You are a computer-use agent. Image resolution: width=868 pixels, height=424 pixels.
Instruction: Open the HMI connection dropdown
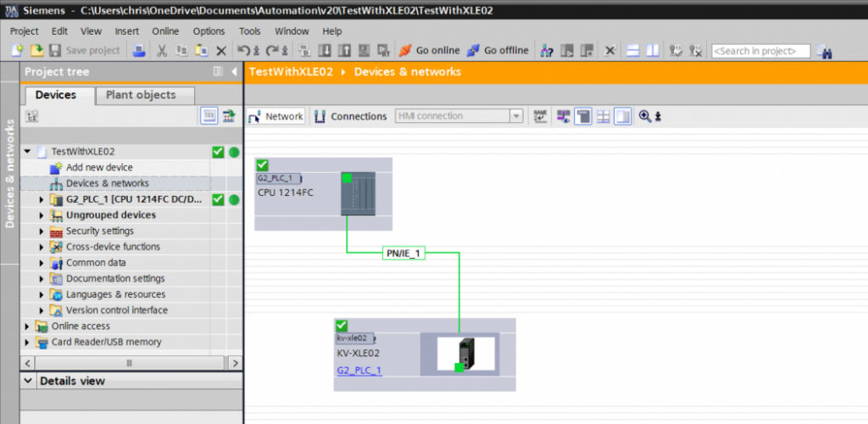(516, 116)
